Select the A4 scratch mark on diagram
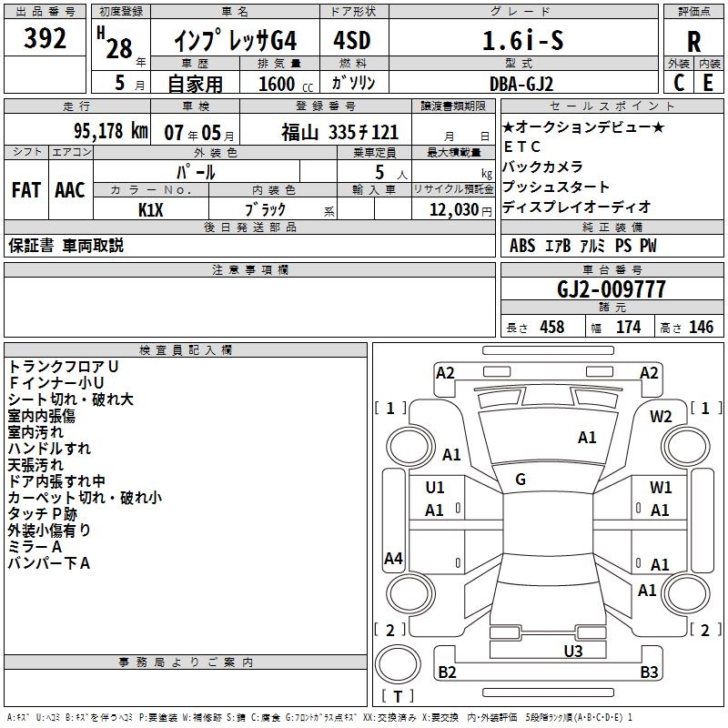 point(393,558)
